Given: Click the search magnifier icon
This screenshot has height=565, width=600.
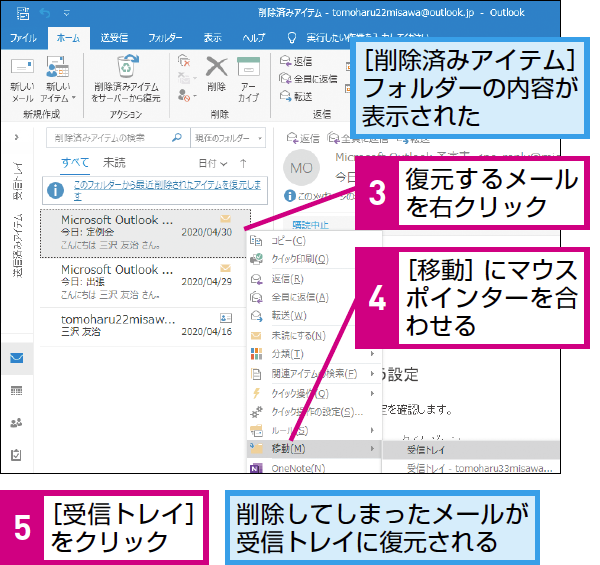Looking at the screenshot, I should point(177,137).
